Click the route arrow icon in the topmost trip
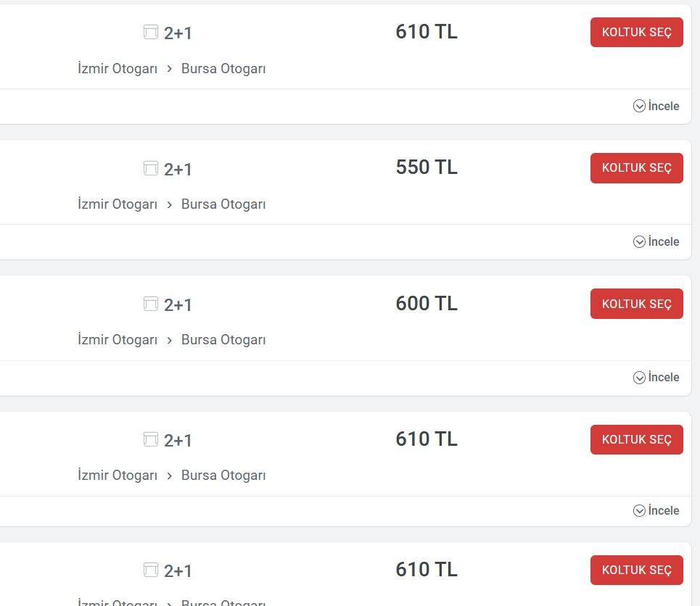The height and width of the screenshot is (606, 700). point(170,70)
